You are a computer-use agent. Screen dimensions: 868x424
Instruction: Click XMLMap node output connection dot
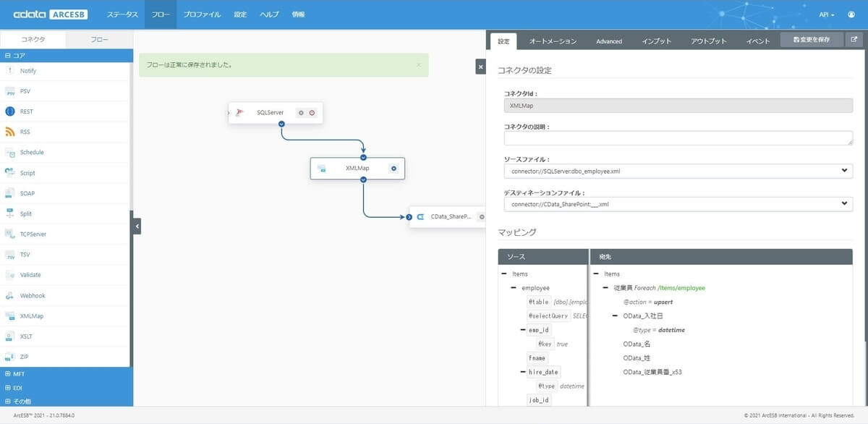(x=364, y=180)
